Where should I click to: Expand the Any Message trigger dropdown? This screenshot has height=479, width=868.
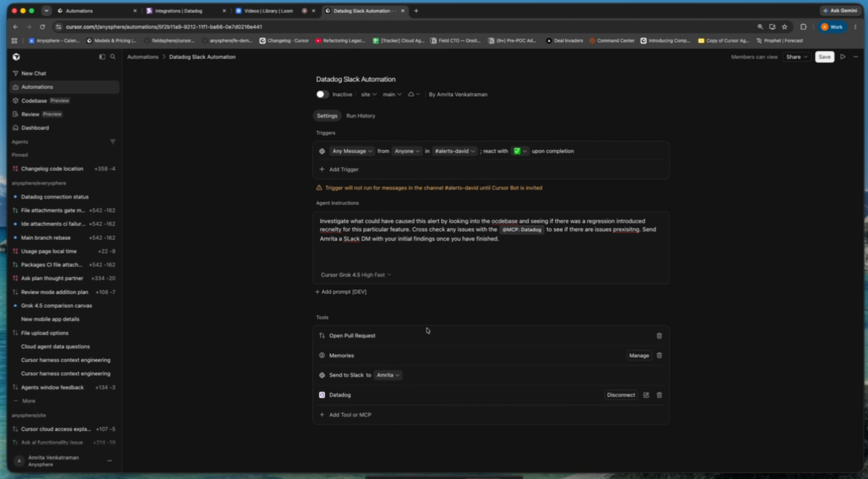[352, 151]
